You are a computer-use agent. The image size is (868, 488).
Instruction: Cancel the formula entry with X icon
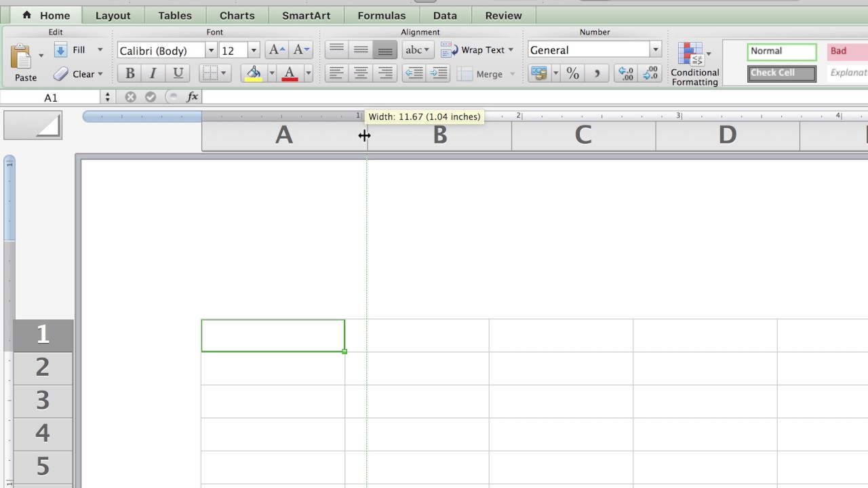130,97
